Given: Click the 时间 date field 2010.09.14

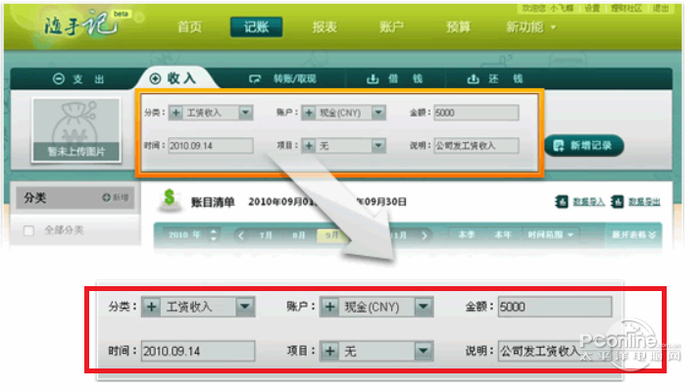Looking at the screenshot, I should coord(211,146).
